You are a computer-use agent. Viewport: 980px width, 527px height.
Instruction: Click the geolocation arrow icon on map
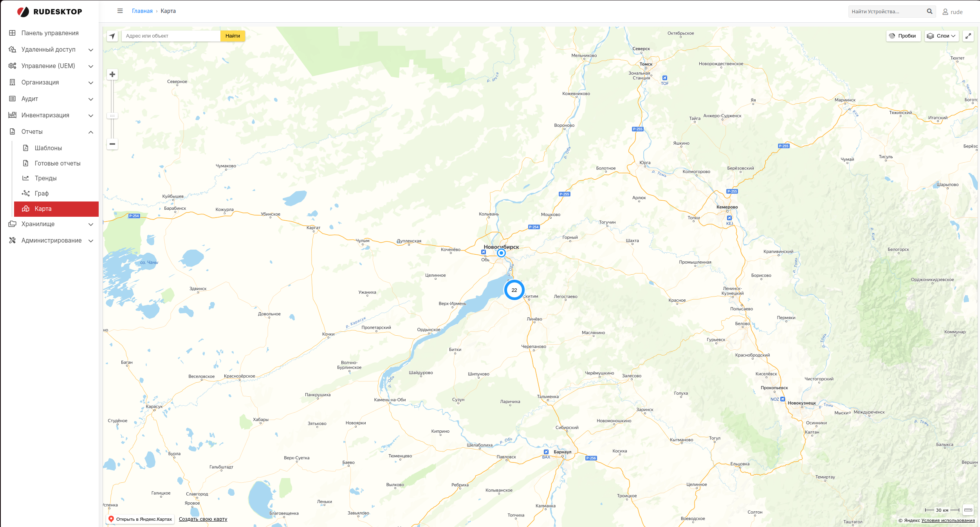[x=112, y=36]
